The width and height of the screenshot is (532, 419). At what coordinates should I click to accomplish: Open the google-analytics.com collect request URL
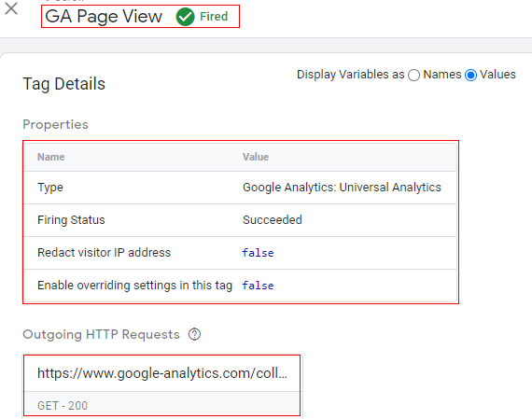coord(162,373)
